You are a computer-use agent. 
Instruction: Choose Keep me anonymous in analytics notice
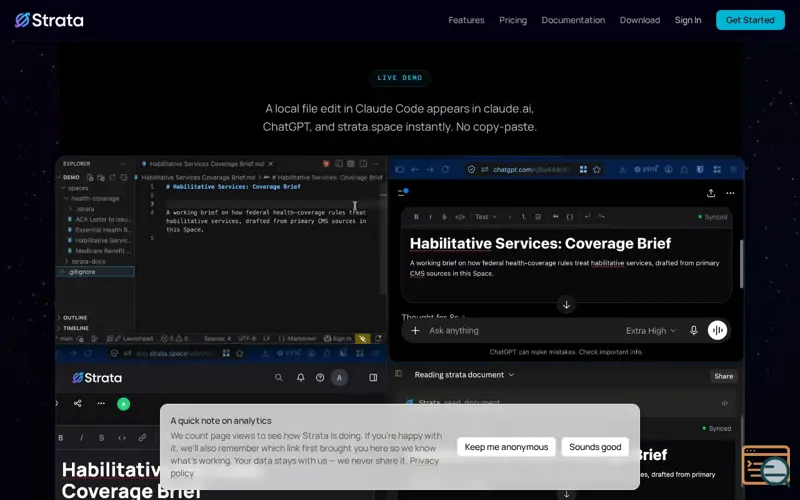[x=506, y=447]
